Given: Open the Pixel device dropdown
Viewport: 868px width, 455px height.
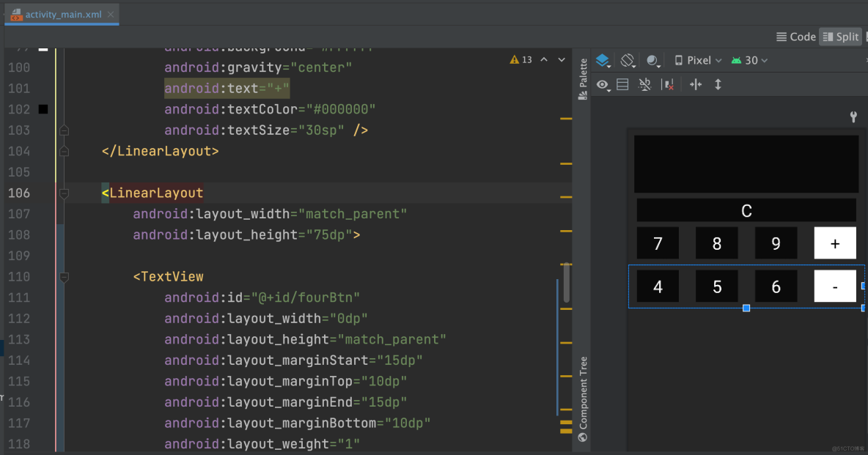Looking at the screenshot, I should [x=698, y=60].
